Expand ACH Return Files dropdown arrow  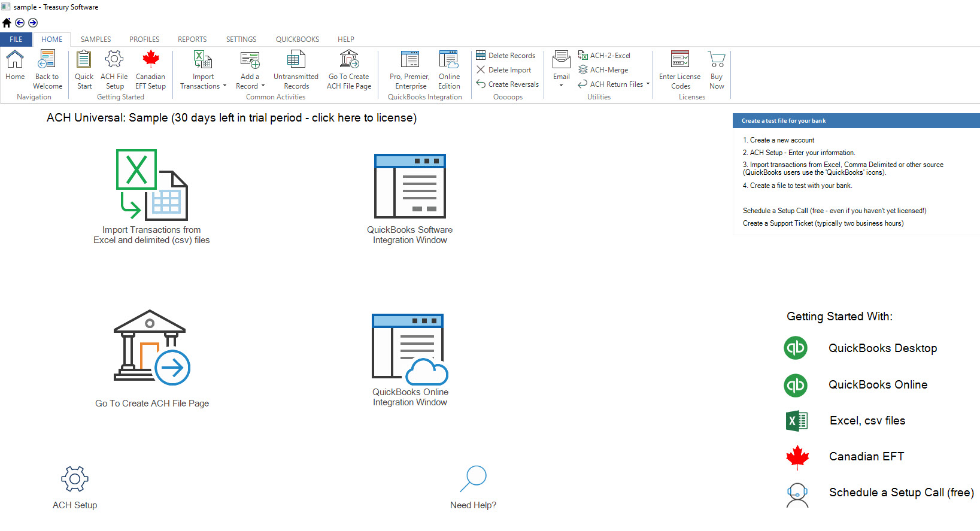(648, 84)
